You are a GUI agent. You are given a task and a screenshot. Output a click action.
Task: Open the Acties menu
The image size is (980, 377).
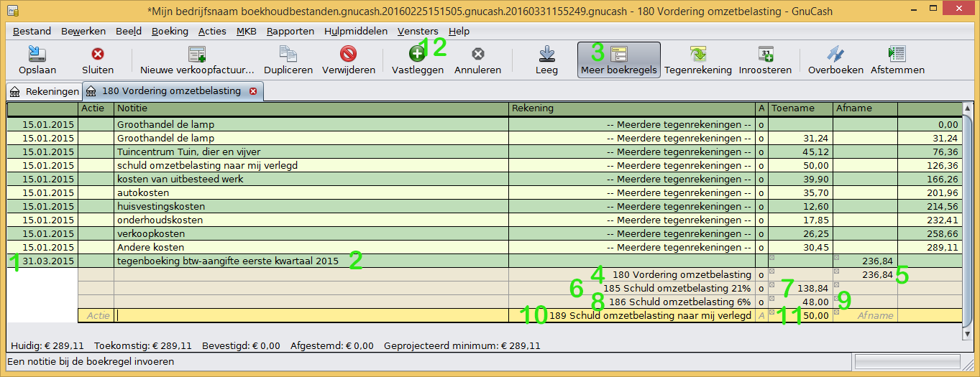pos(212,31)
